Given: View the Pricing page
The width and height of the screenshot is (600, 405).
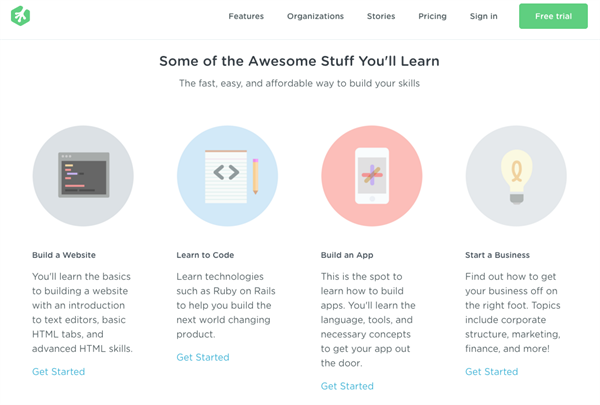Looking at the screenshot, I should click(x=432, y=16).
